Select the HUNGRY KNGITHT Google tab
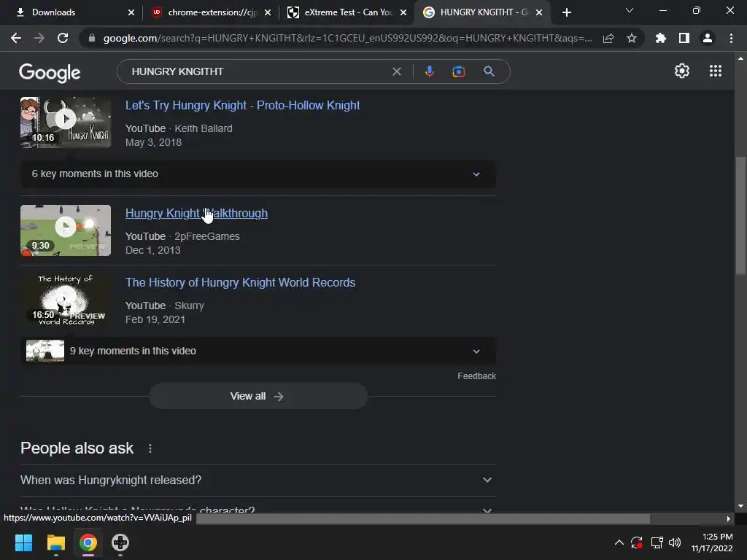Image resolution: width=747 pixels, height=560 pixels. (x=482, y=12)
